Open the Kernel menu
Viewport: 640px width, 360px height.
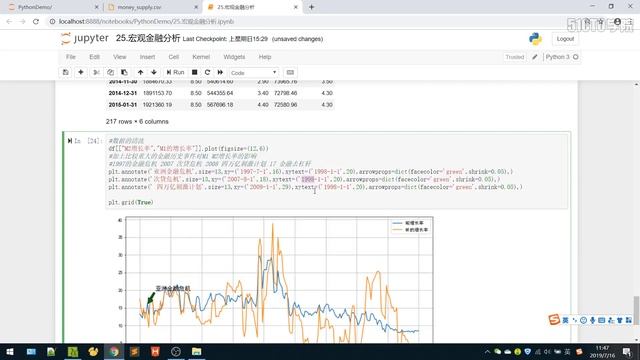pos(201,57)
